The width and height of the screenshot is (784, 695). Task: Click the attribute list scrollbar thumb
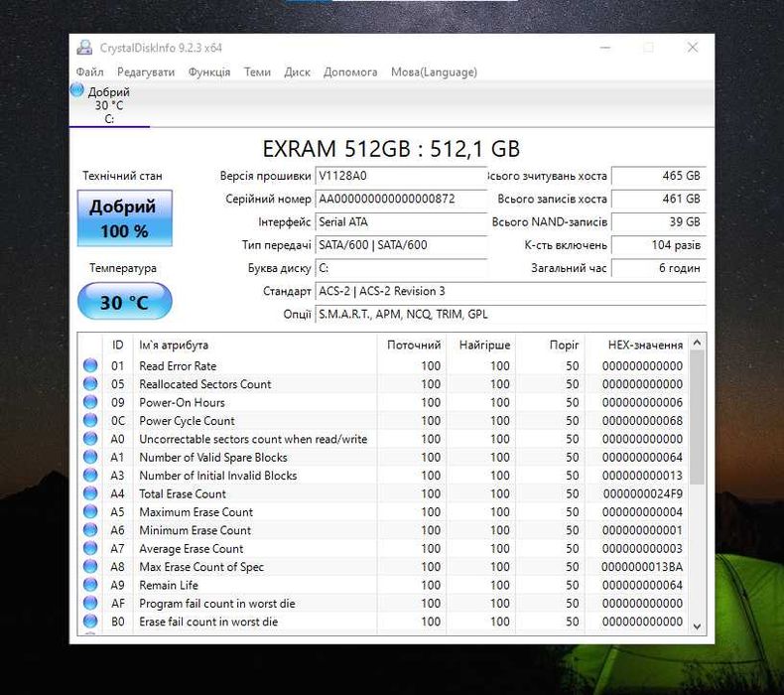[x=697, y=417]
